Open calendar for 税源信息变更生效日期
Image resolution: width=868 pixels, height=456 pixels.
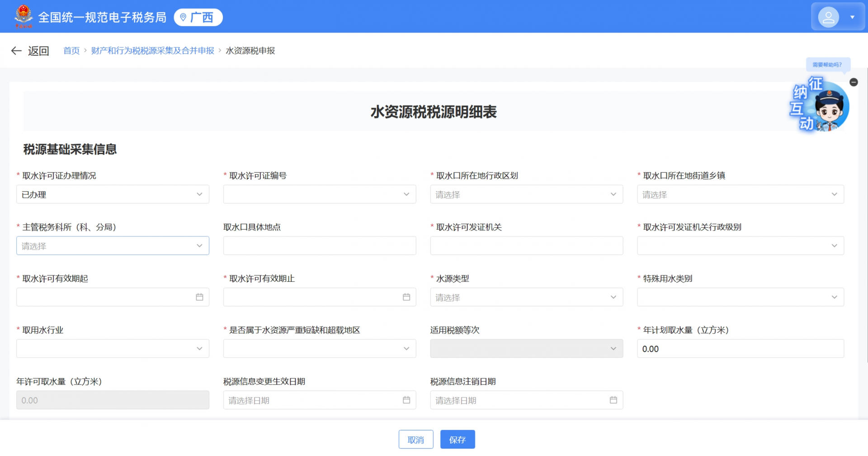pos(406,400)
